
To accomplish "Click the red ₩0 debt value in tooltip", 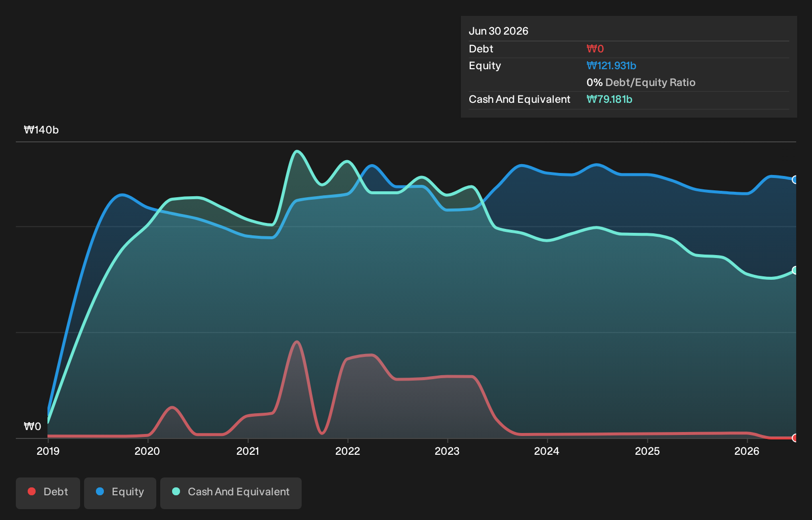I will click(595, 49).
